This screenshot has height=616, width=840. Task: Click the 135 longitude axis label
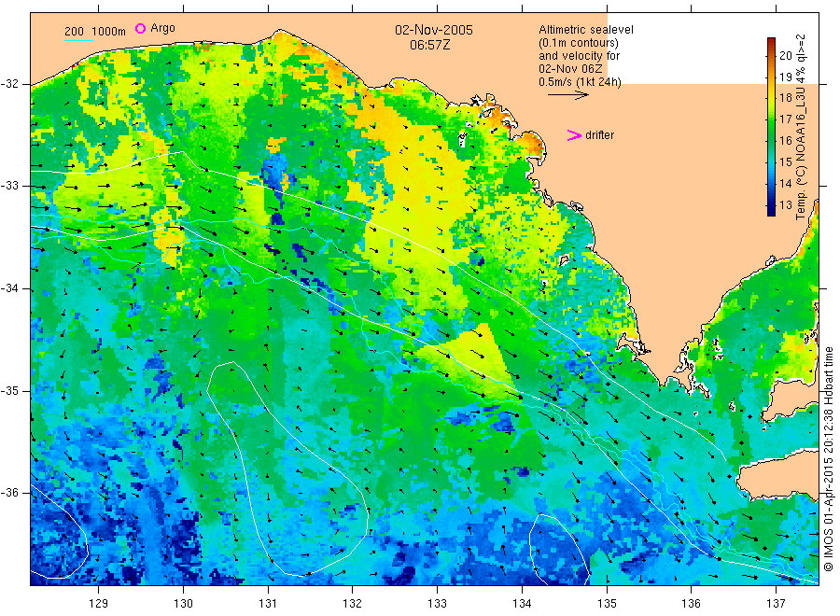pos(607,604)
